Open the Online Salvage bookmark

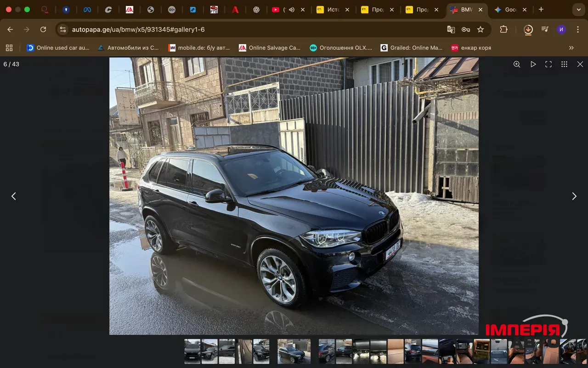tap(269, 47)
